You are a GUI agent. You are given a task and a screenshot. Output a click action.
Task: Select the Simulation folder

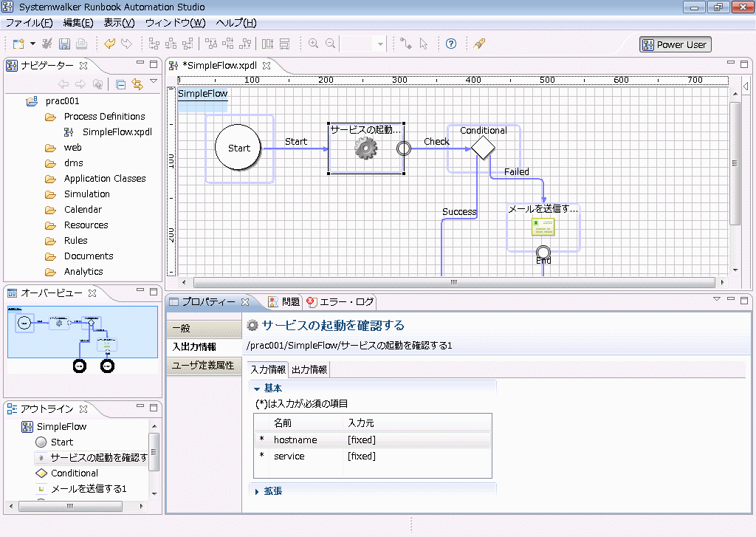coord(87,194)
